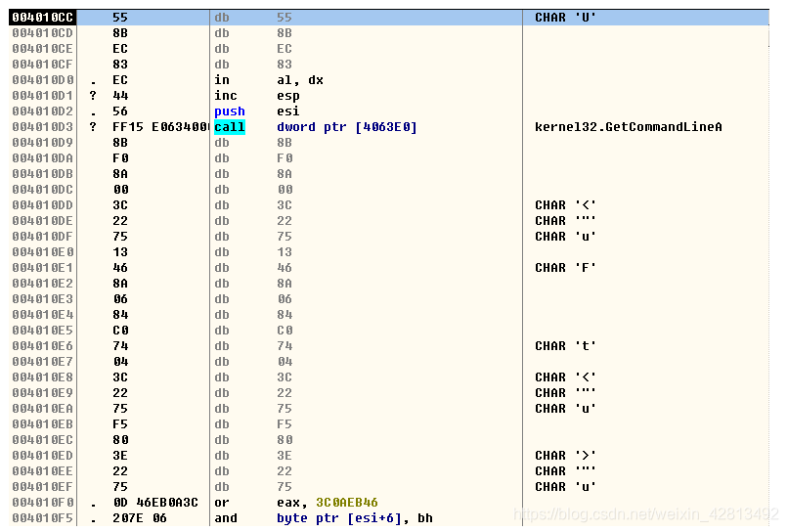Click the 'esi' operand of push
The image size is (788, 532).
coord(288,111)
